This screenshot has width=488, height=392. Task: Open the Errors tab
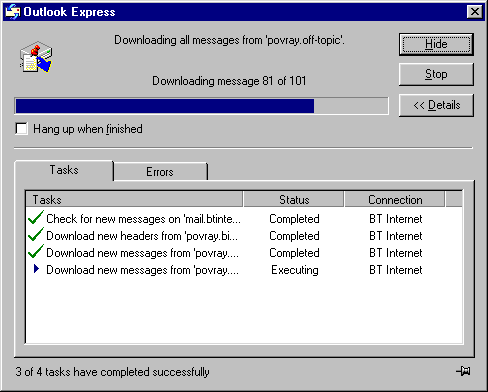pyautogui.click(x=160, y=172)
